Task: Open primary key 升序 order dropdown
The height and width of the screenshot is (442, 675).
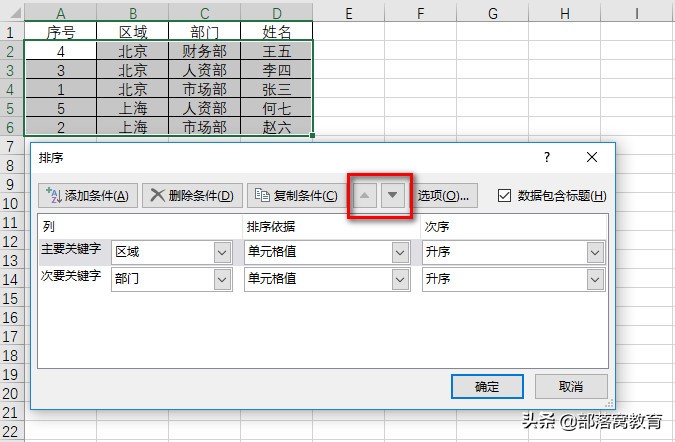Action: [x=595, y=253]
